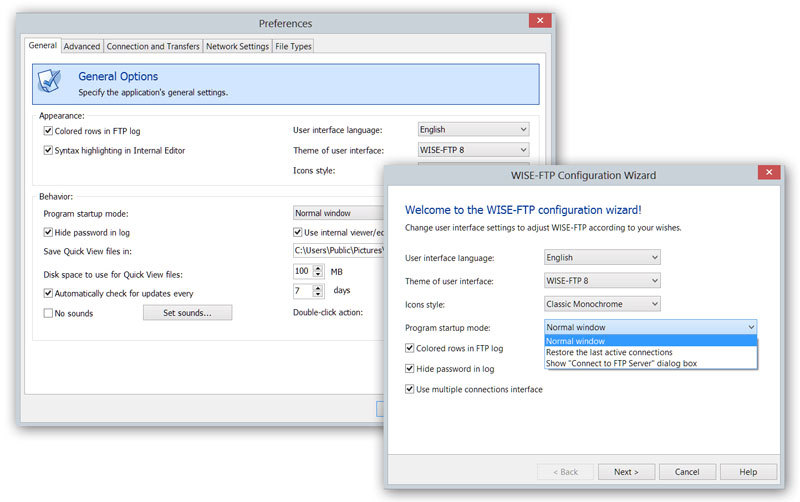
Task: Close the Preferences window
Action: 540,20
